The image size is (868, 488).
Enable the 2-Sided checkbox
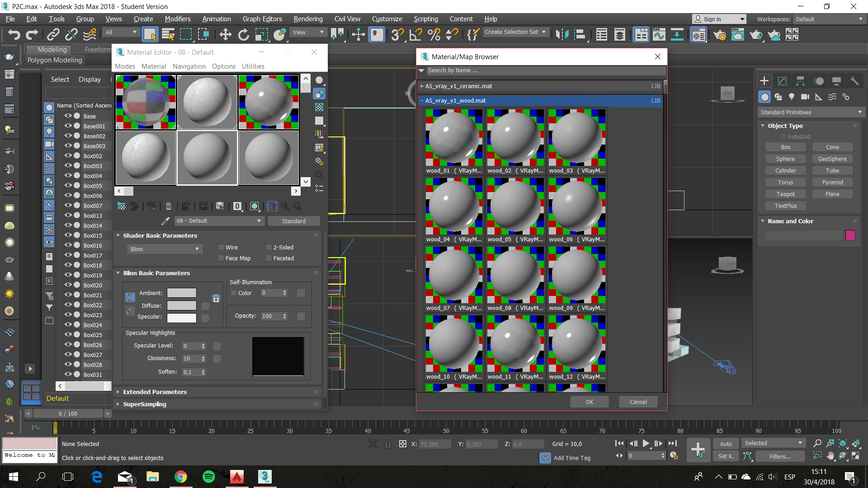click(269, 247)
